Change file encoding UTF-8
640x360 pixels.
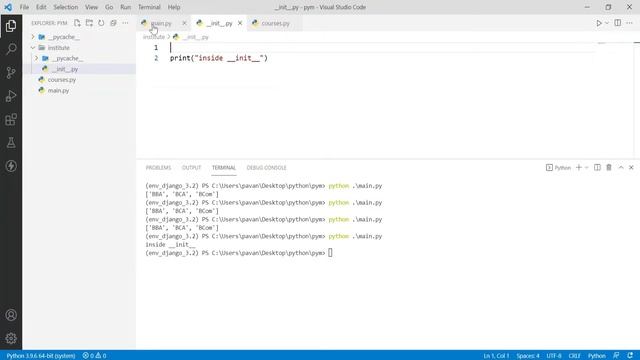coord(554,356)
